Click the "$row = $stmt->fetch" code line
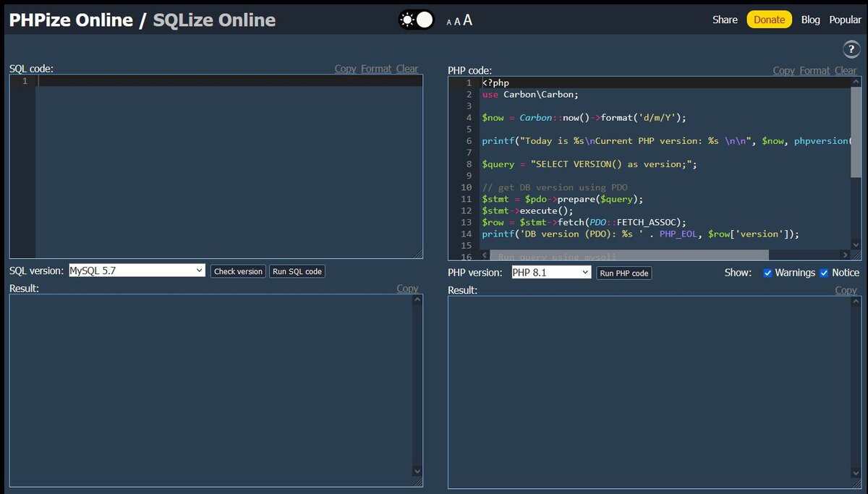This screenshot has height=494, width=868. coord(584,222)
